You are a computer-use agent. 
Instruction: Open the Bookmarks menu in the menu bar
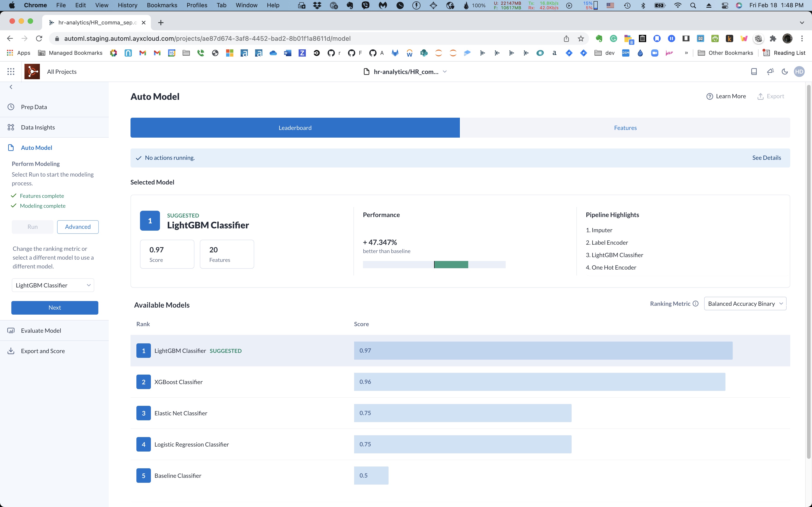coord(162,5)
